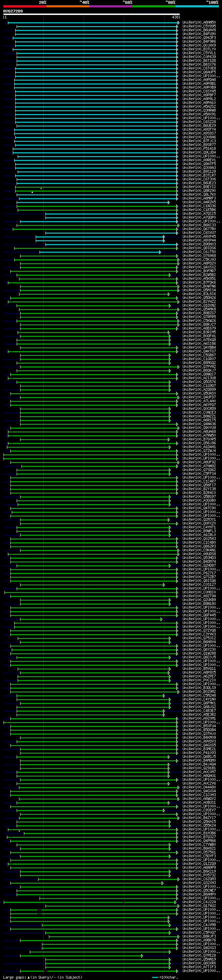Click the green ~80% identity legend segment
The height and width of the screenshot is (980, 222).
154,6
